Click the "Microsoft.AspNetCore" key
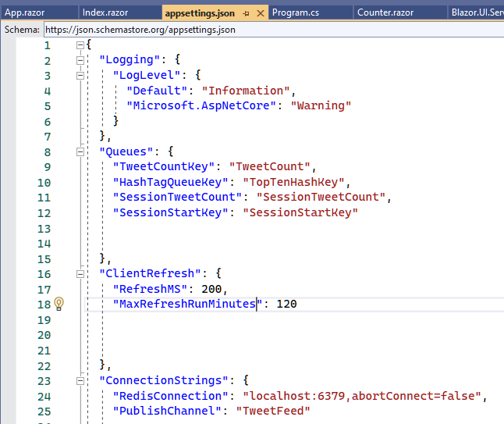Viewport: 504px width, 424px height. tap(201, 105)
